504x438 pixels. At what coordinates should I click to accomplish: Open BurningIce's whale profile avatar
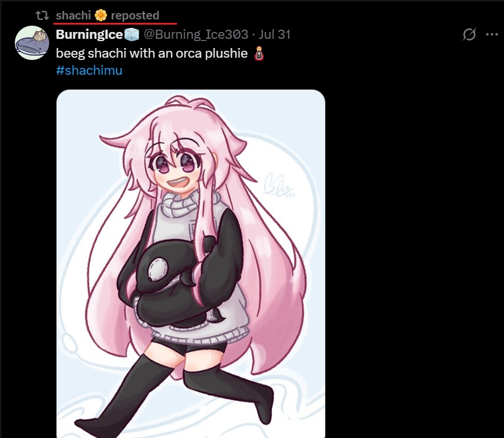click(32, 43)
